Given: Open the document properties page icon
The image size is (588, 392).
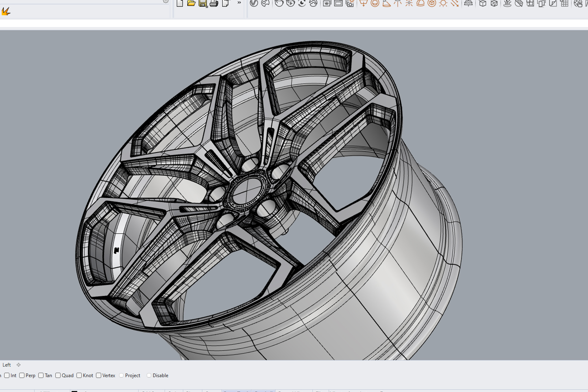Looking at the screenshot, I should [x=226, y=3].
